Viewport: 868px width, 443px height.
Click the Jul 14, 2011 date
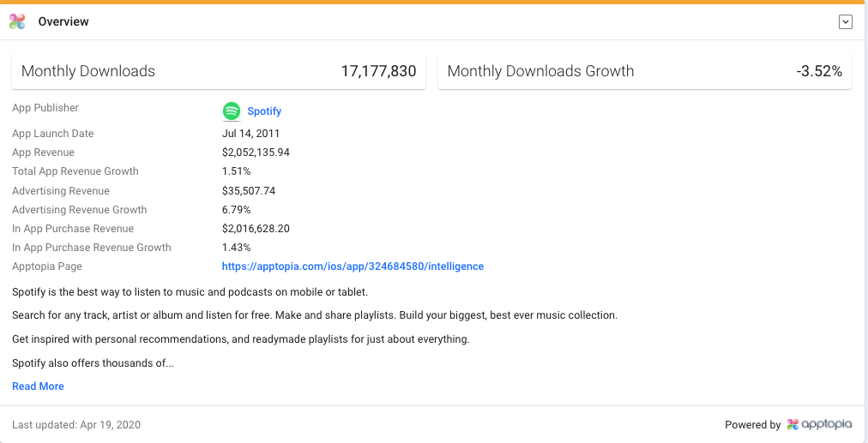point(250,134)
